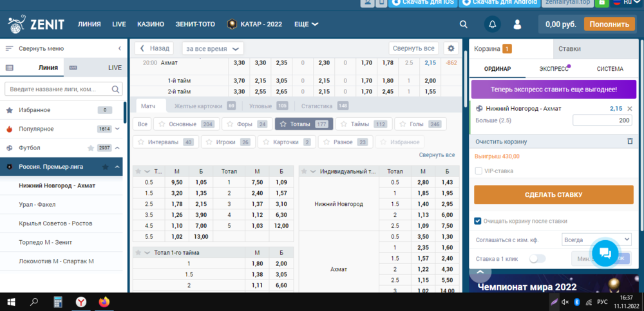644x311 pixels.
Task: Open Firefox in taskbar
Action: pos(104,302)
